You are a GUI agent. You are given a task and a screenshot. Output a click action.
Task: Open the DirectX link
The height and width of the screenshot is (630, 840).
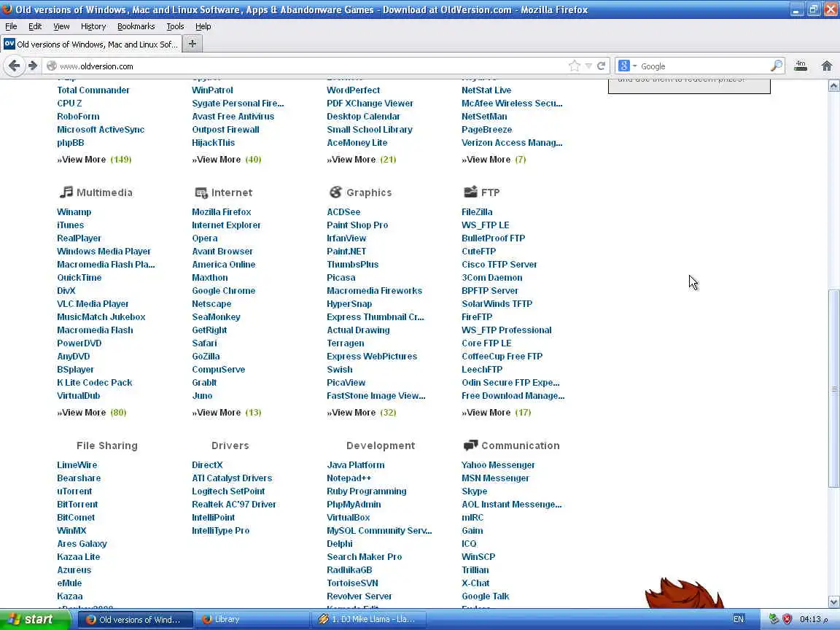[x=207, y=465]
